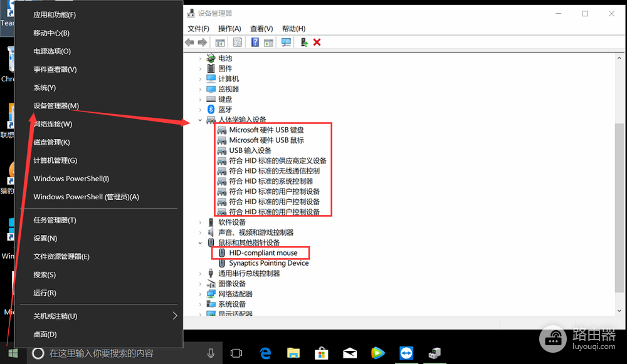
Task: Open Properties via the toolbar properties icon
Action: pyautogui.click(x=238, y=43)
